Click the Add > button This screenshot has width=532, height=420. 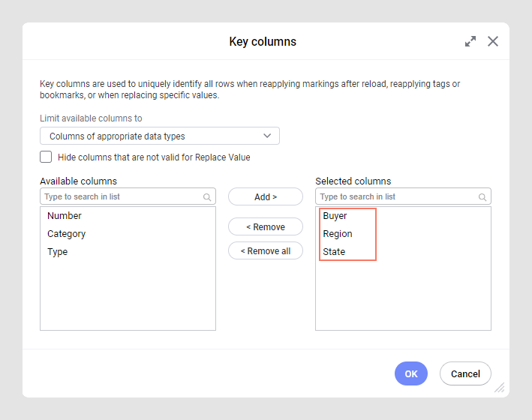(x=266, y=196)
